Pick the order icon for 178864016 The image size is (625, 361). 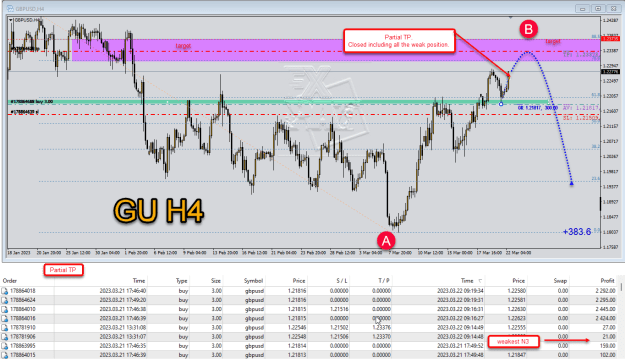coord(5,318)
